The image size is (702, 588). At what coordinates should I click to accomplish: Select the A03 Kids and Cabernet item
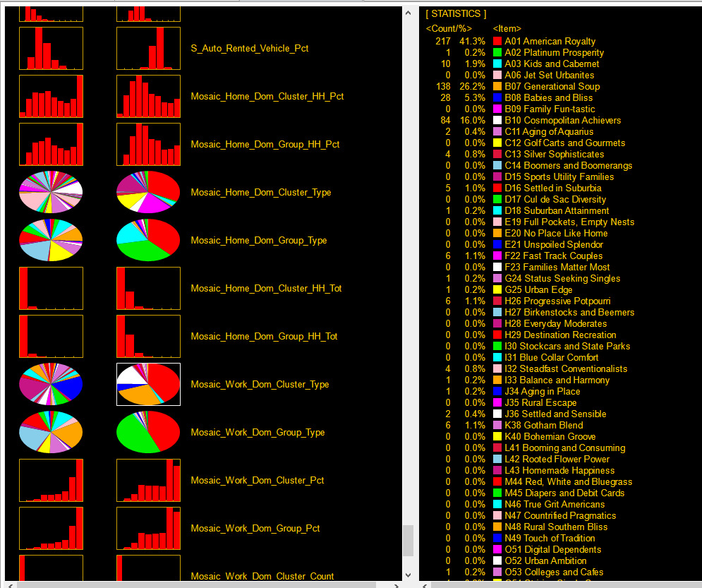click(552, 64)
